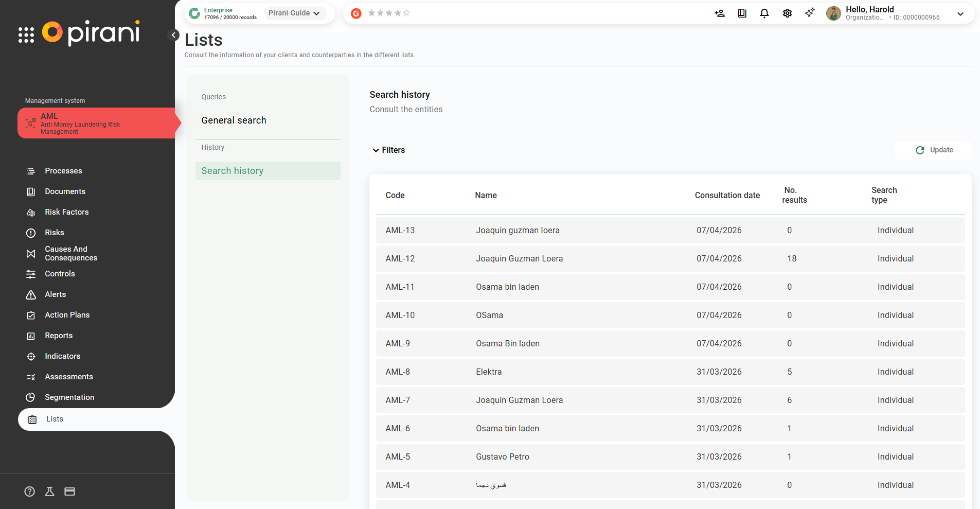
Task: Click the AI sparkle icon
Action: coord(809,13)
